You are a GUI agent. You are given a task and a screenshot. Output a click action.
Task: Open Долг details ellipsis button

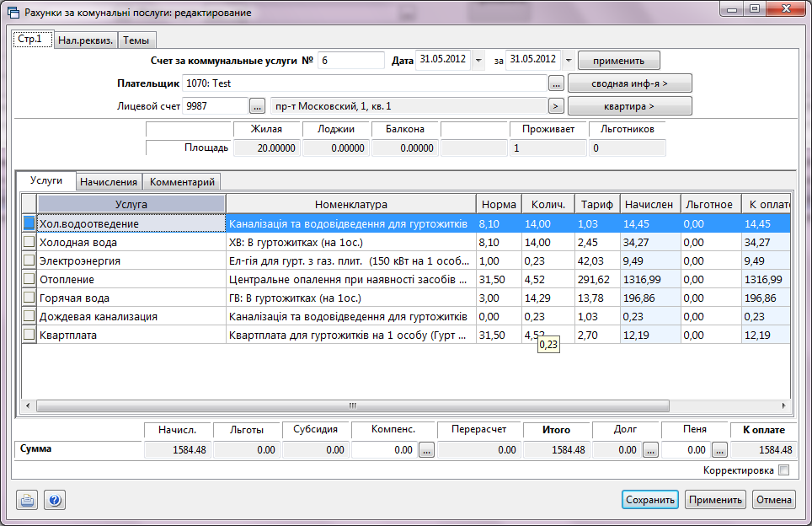point(650,450)
